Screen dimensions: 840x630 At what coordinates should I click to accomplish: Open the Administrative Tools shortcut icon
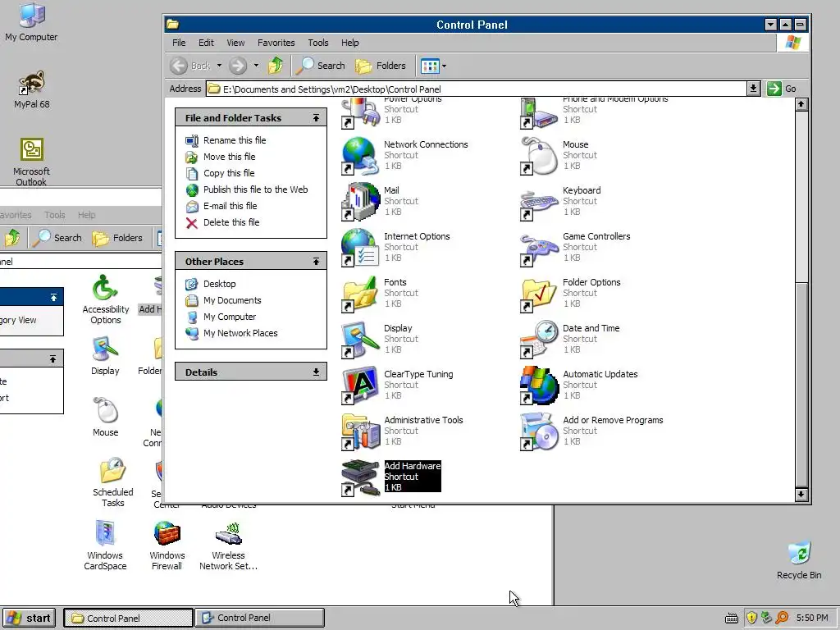pyautogui.click(x=359, y=431)
